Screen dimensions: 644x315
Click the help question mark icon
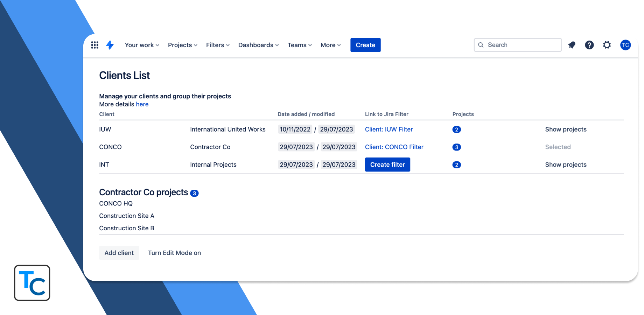click(x=589, y=45)
